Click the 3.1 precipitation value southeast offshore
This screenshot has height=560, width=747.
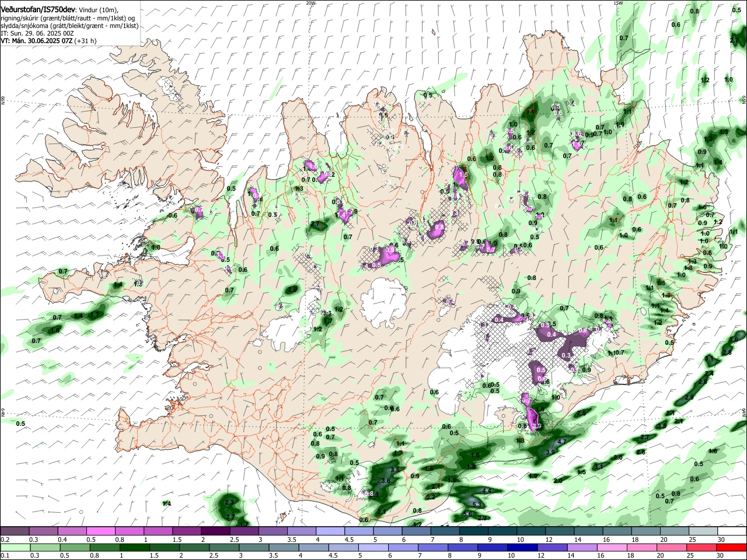point(599,467)
